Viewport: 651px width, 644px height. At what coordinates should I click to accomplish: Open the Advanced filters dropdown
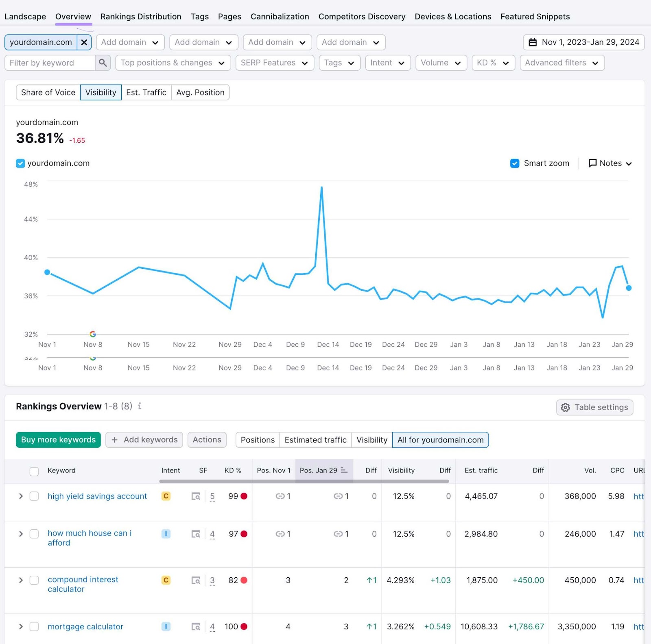click(562, 63)
